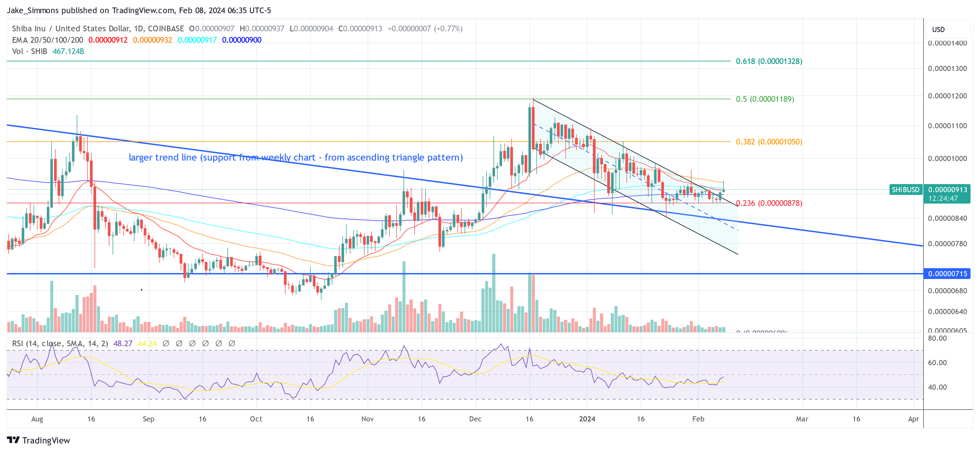The height and width of the screenshot is (452, 980).
Task: Click the 0.00001300 price axis label
Action: (947, 69)
